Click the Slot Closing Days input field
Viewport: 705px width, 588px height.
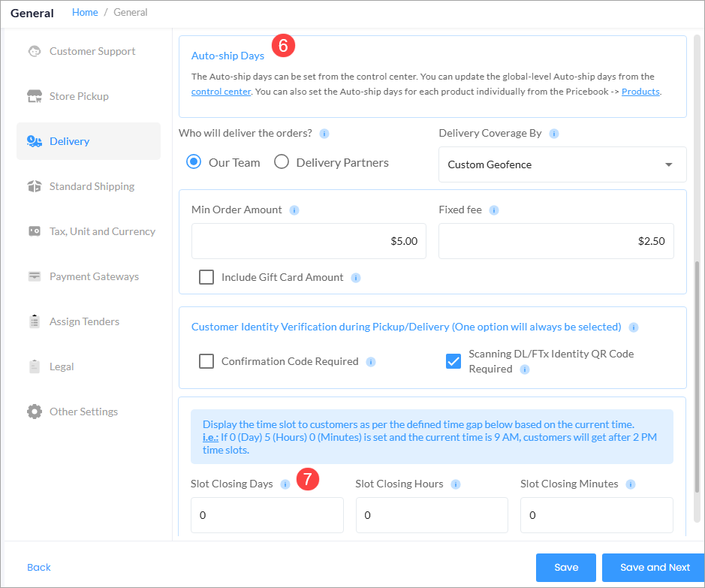(267, 515)
